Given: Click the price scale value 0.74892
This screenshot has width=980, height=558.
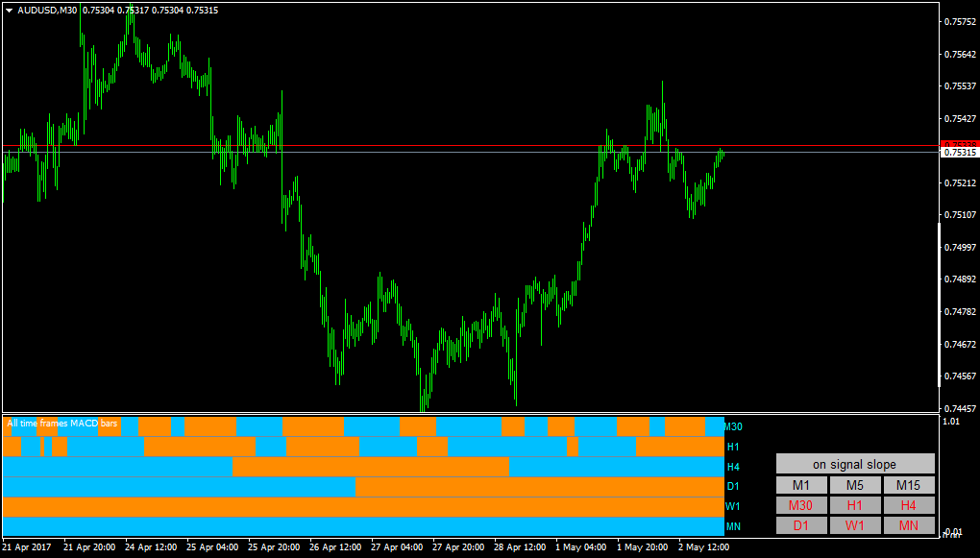Looking at the screenshot, I should pyautogui.click(x=961, y=279).
